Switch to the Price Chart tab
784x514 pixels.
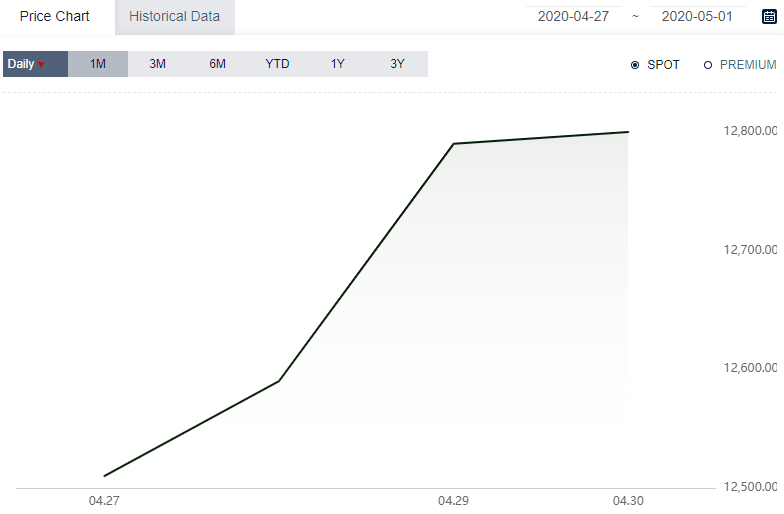[54, 16]
